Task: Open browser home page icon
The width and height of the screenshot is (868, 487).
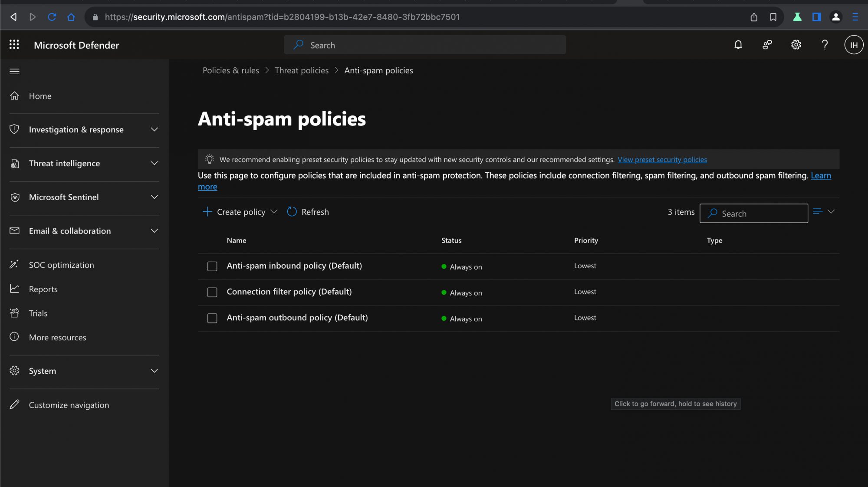Action: click(x=71, y=17)
